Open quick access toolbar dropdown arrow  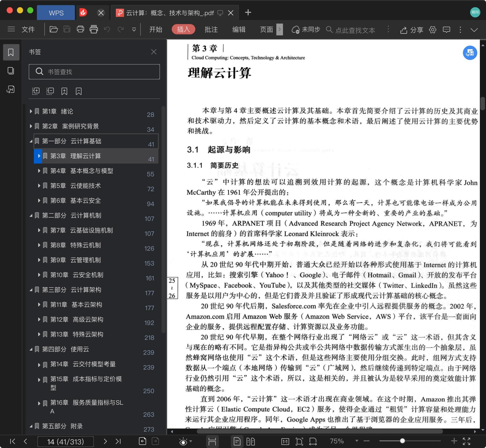[134, 29]
